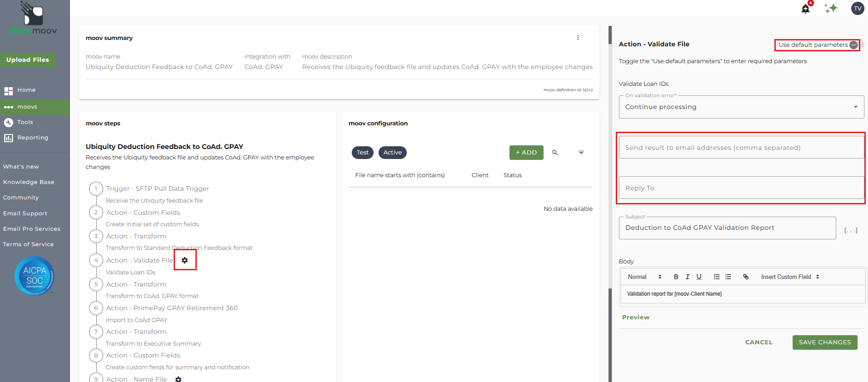Screen dimensions: 868x382
Task: Click SAVE CHANGES button
Action: click(825, 342)
